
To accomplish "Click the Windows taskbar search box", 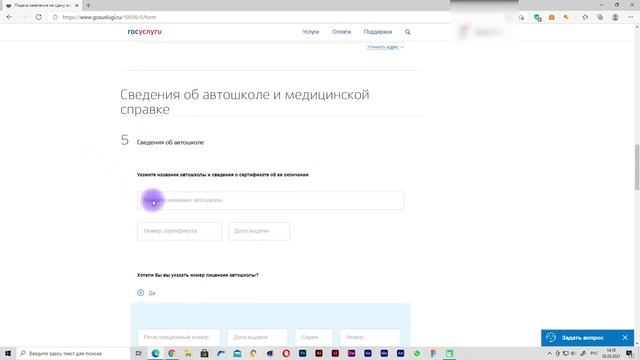I will coord(74,353).
